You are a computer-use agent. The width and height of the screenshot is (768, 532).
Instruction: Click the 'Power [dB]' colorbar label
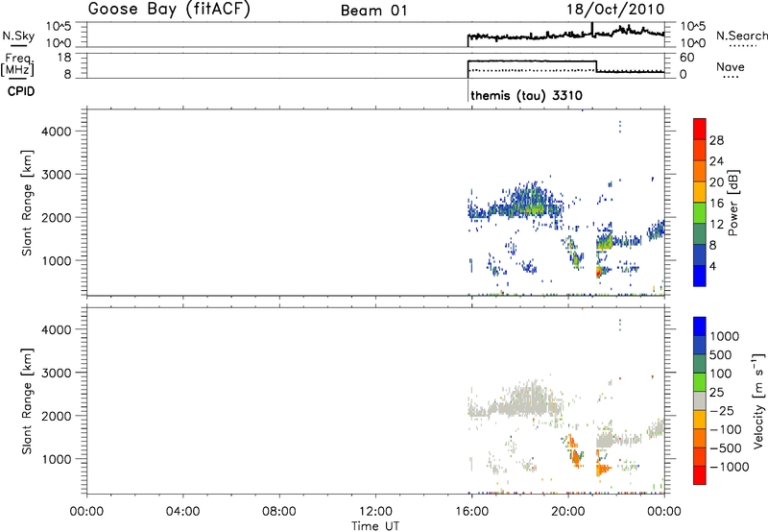(x=732, y=203)
